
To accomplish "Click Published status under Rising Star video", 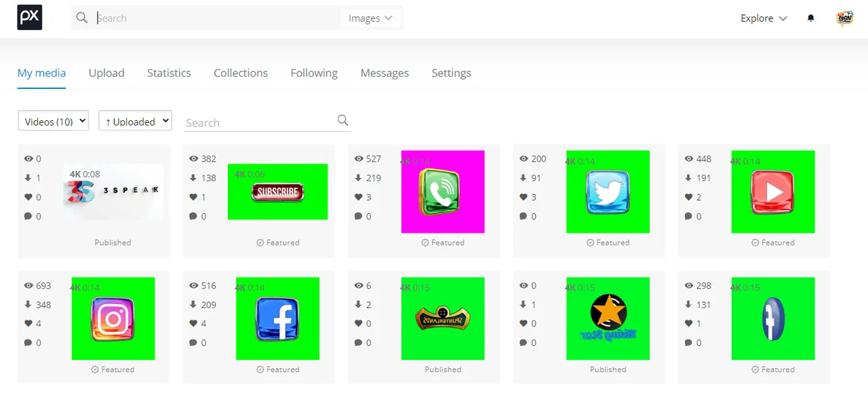I will point(608,369).
